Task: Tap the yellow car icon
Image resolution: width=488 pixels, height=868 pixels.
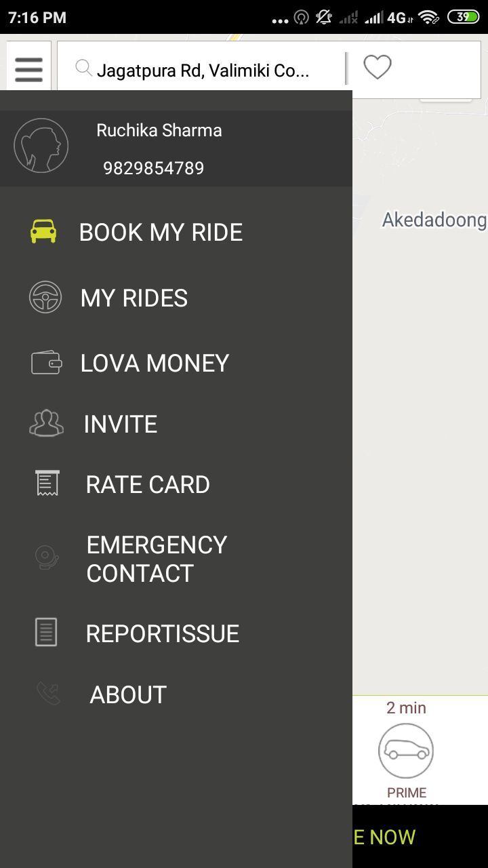Action: coord(43,231)
